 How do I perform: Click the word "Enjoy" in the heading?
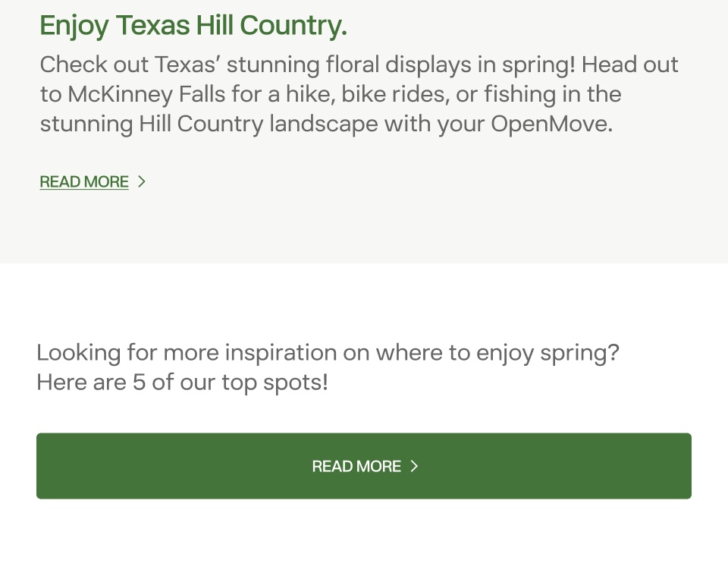pyautogui.click(x=74, y=26)
